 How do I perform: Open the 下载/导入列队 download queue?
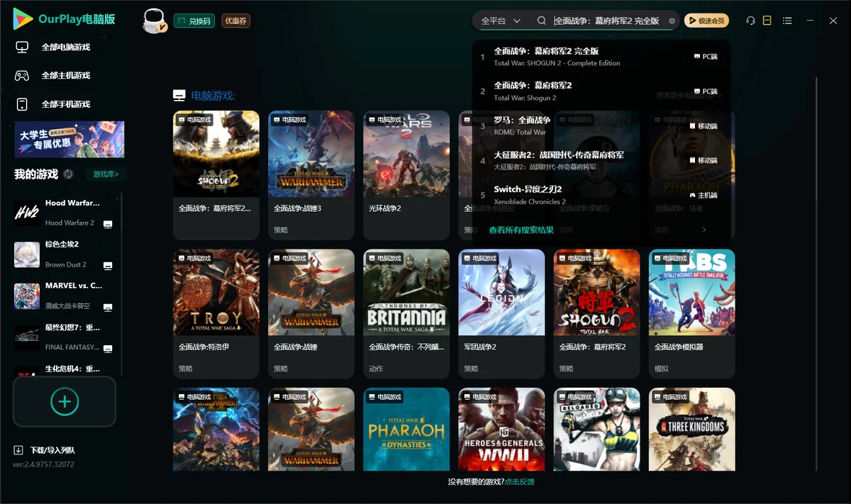click(x=44, y=450)
